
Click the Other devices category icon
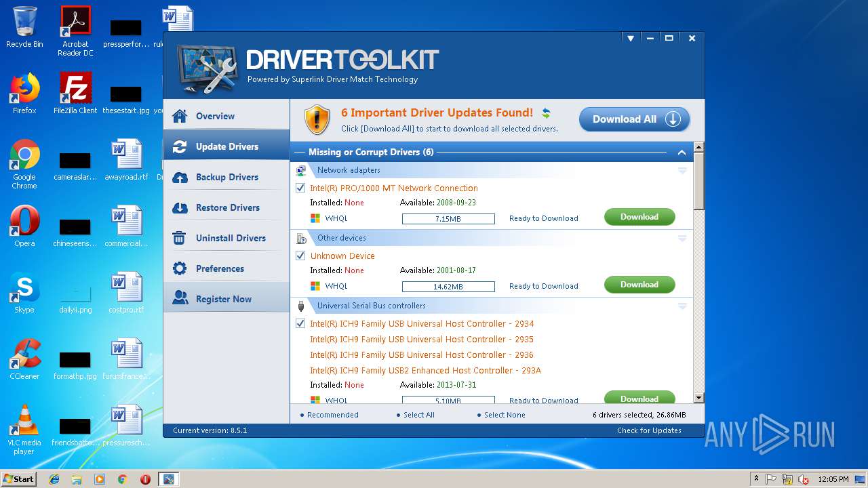[x=301, y=238]
